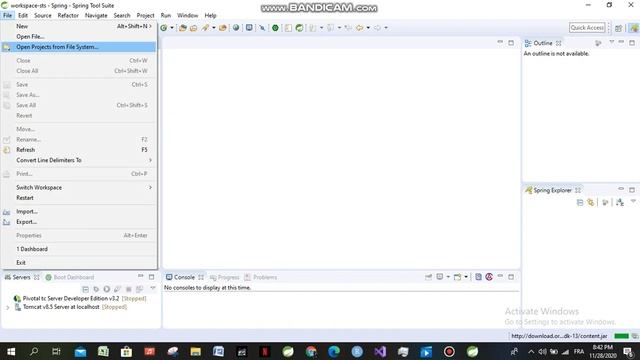Click Open Perspective icon near Quick Access

coord(619,28)
